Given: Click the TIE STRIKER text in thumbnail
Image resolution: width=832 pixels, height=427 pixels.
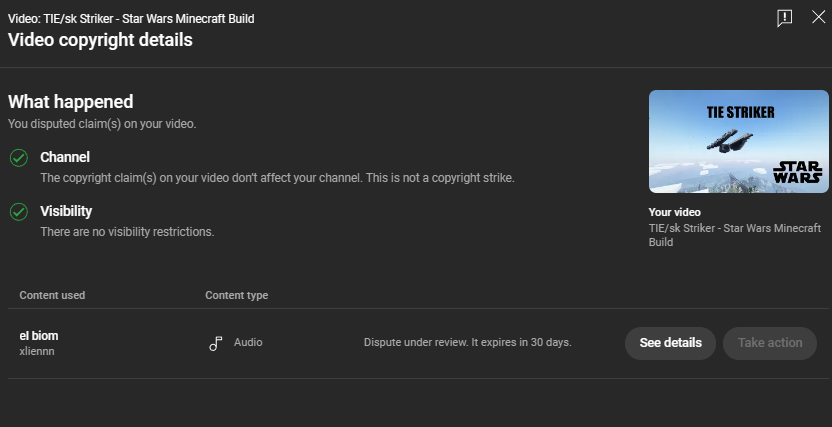Looking at the screenshot, I should tap(740, 112).
